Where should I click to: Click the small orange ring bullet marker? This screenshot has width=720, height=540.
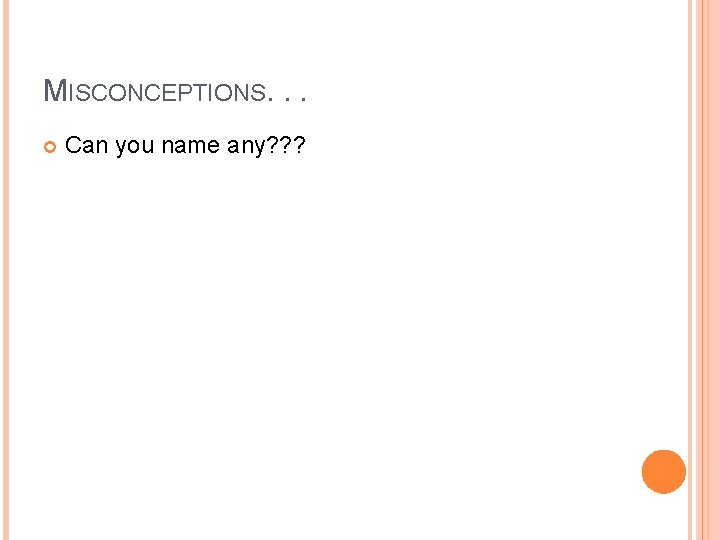[x=50, y=147]
